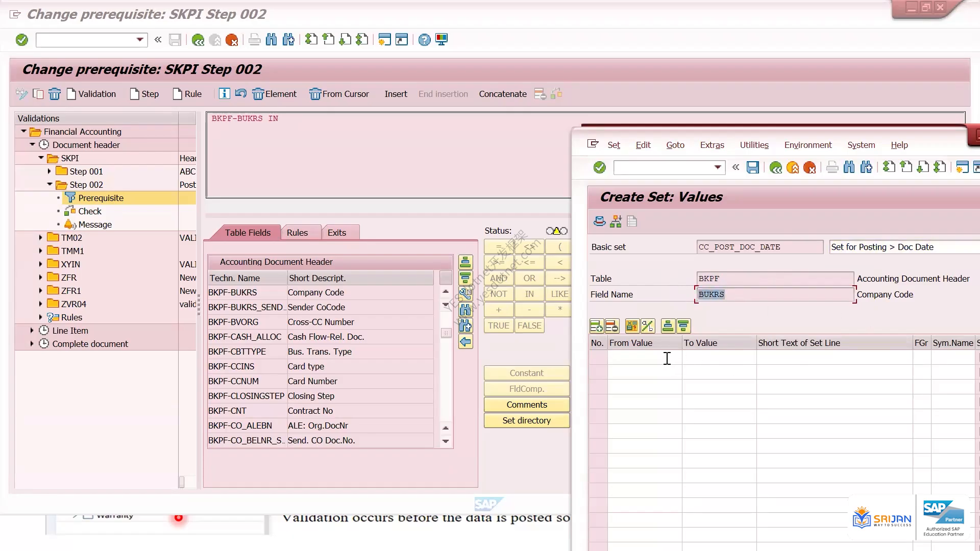Click the scroll down arrow of field list

pyautogui.click(x=446, y=441)
